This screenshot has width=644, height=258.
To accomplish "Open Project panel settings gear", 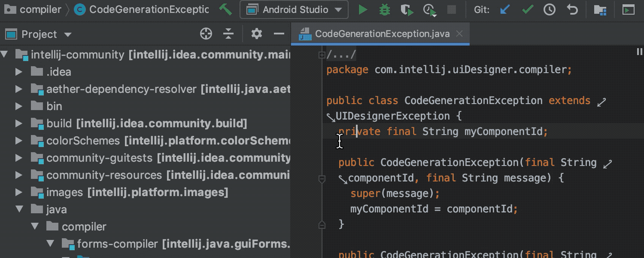I will pyautogui.click(x=256, y=34).
